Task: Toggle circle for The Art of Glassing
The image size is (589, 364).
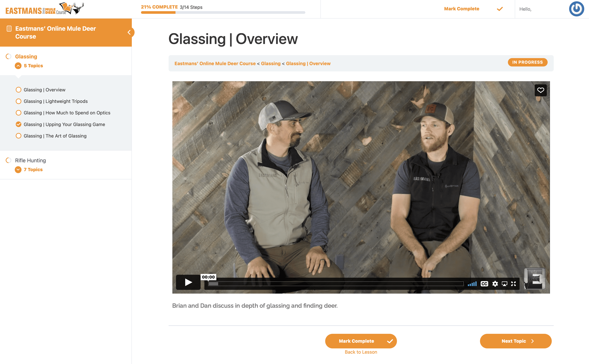Action: tap(18, 136)
